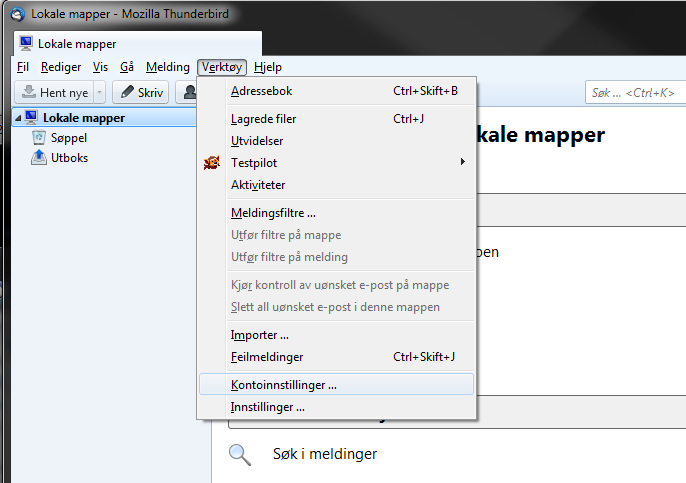Open the Rediger menu

pos(61,67)
